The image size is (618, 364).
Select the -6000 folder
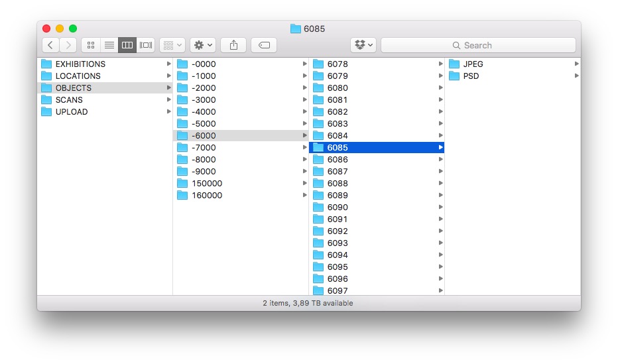pos(241,135)
